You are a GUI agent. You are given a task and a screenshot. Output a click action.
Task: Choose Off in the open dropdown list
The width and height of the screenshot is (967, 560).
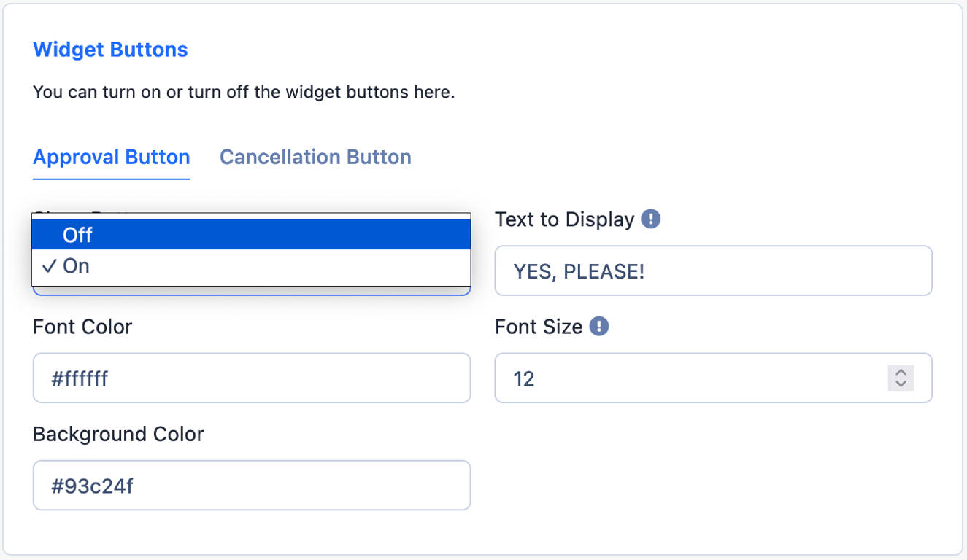[251, 234]
